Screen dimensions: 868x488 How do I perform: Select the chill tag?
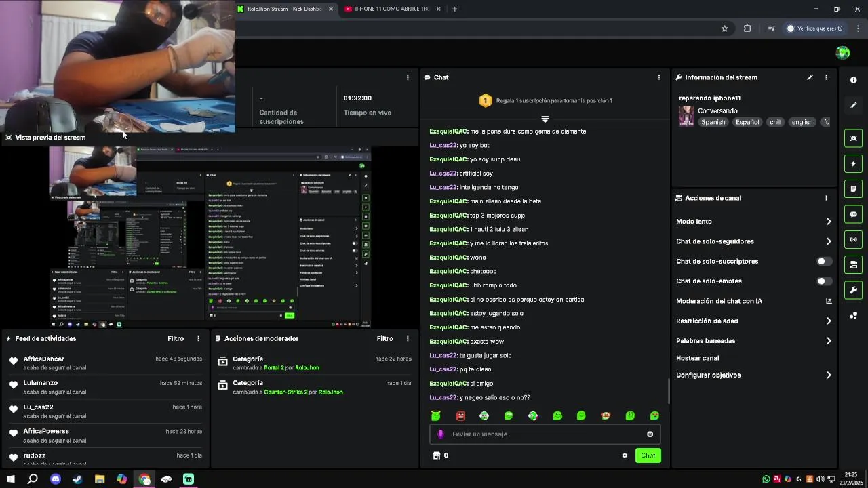[x=775, y=122]
